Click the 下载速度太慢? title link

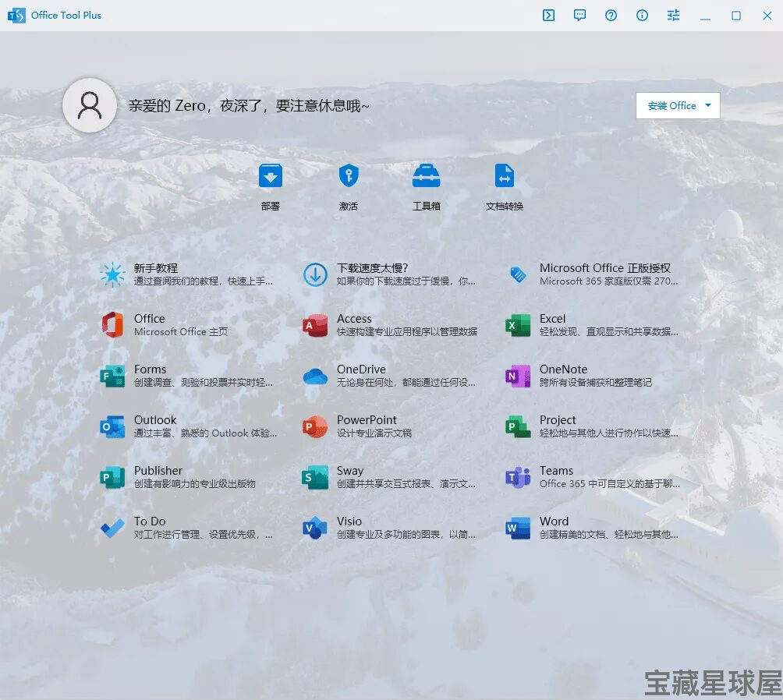373,268
